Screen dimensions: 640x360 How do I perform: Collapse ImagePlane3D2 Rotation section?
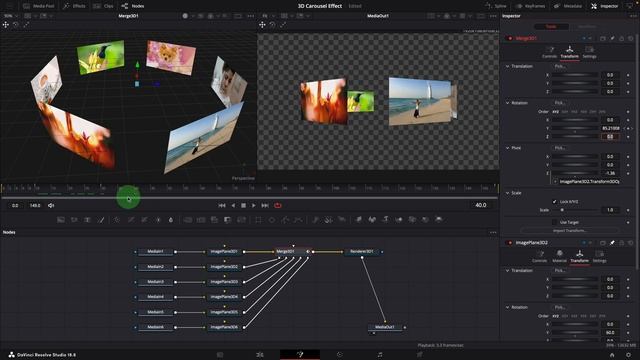[507, 307]
